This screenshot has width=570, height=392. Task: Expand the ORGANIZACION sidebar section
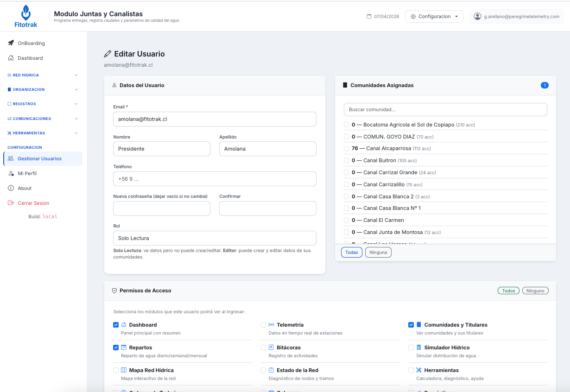(43, 89)
